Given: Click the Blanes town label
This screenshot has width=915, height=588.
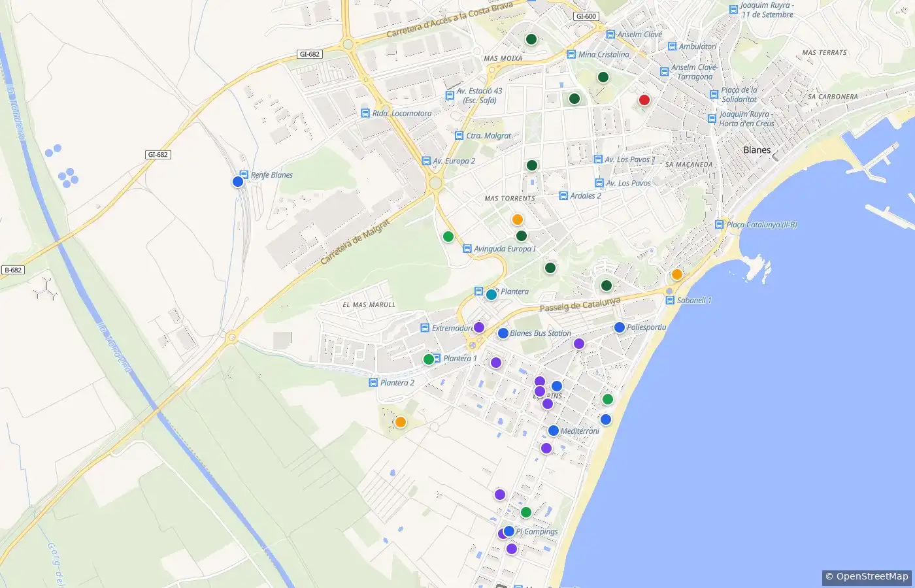Looking at the screenshot, I should tap(757, 150).
